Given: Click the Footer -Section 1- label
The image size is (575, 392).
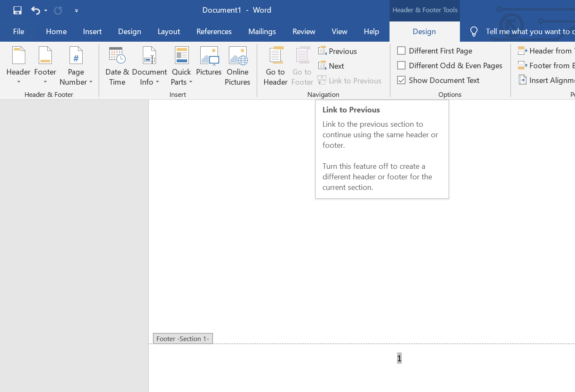Looking at the screenshot, I should pyautogui.click(x=183, y=339).
